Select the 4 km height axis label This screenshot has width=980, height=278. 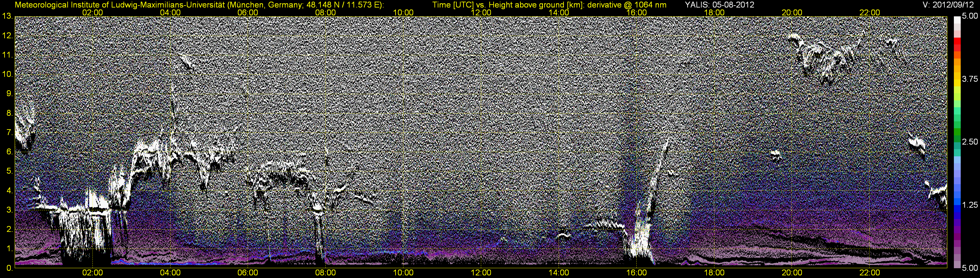tap(9, 191)
